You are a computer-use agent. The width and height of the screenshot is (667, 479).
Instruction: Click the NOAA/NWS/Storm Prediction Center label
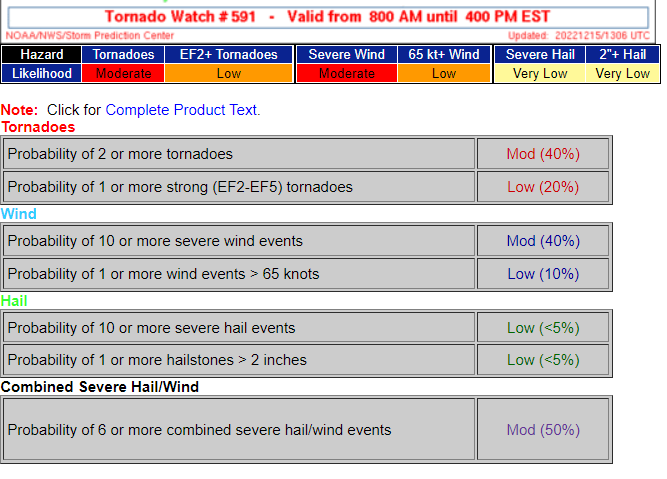click(x=90, y=36)
